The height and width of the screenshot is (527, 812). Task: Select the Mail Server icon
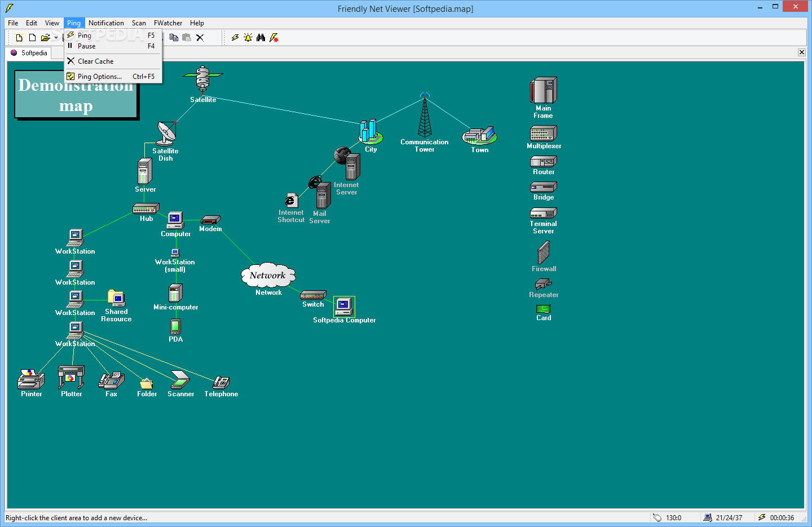(x=320, y=193)
